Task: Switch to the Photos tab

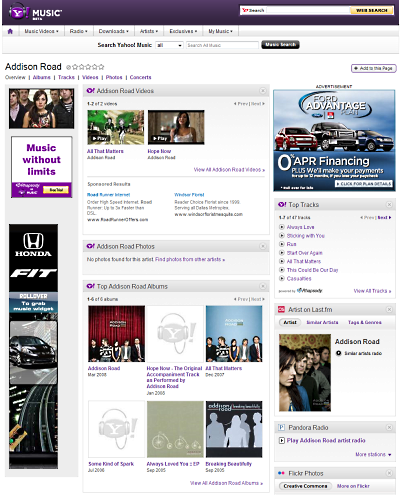Action: (x=114, y=77)
